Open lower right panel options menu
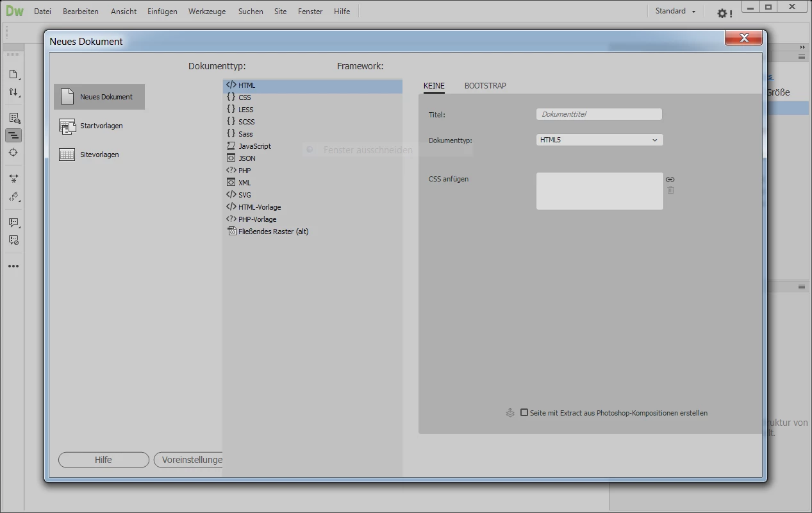The width and height of the screenshot is (812, 513). 802,287
